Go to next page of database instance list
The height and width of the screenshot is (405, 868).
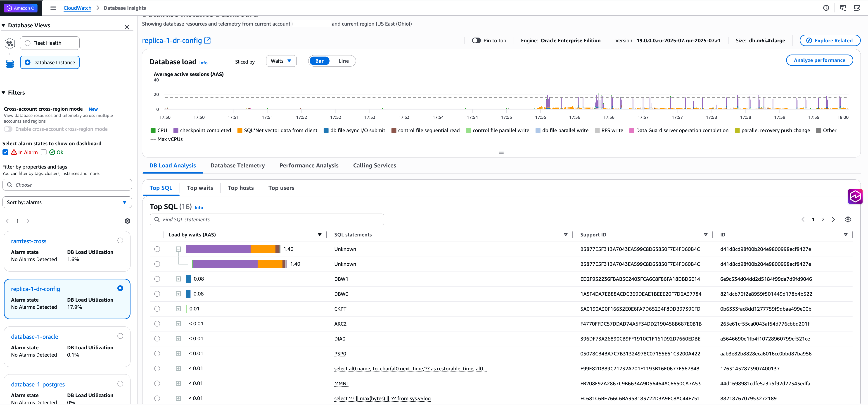28,221
